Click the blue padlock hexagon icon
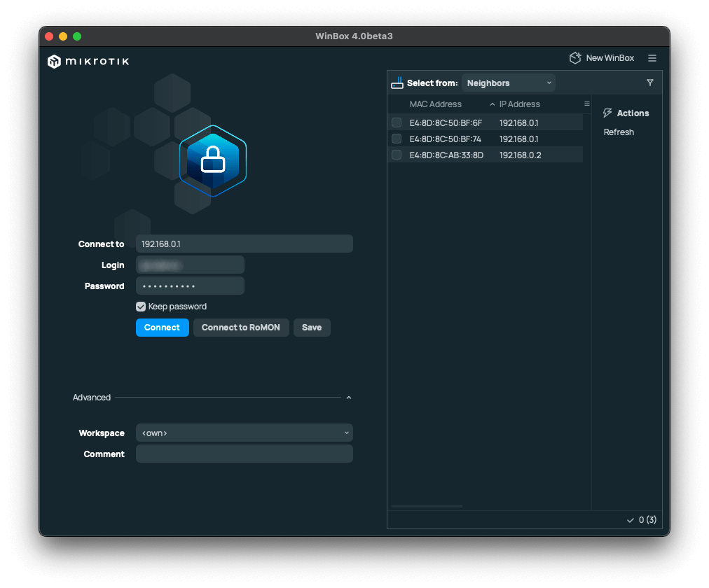 tap(213, 162)
